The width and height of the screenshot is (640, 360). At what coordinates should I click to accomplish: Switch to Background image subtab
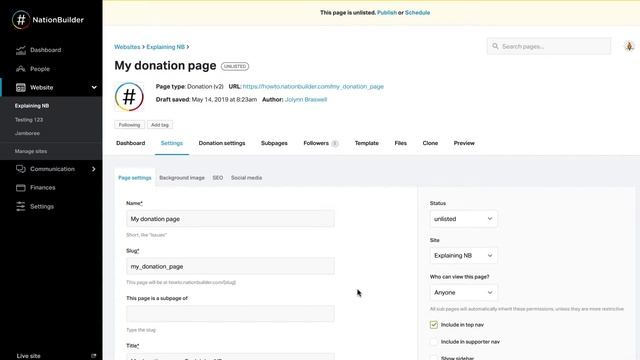pyautogui.click(x=182, y=178)
